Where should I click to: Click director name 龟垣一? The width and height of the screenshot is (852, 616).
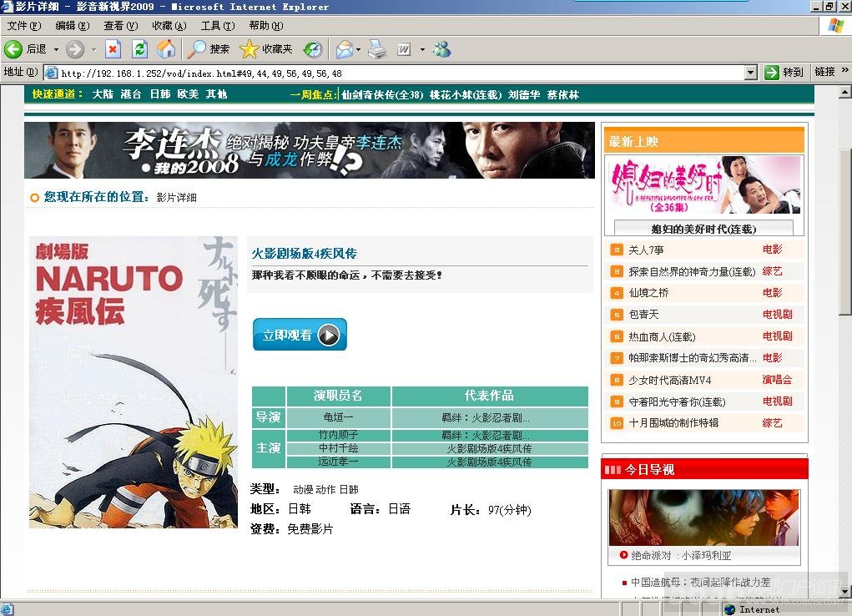point(338,417)
